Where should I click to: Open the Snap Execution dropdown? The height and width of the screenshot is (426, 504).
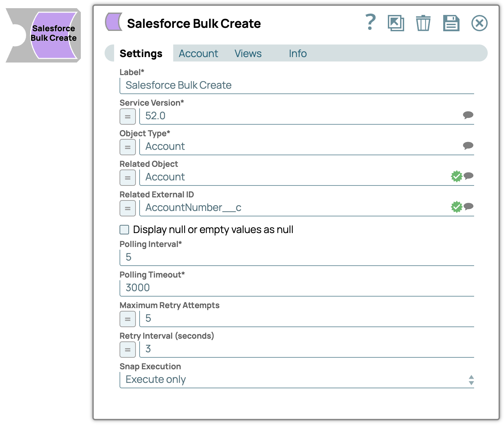(297, 379)
